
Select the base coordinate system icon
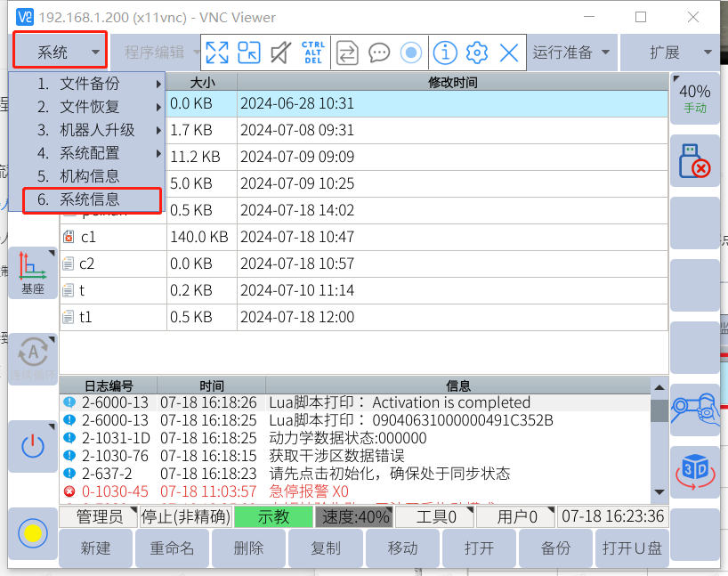(x=33, y=272)
